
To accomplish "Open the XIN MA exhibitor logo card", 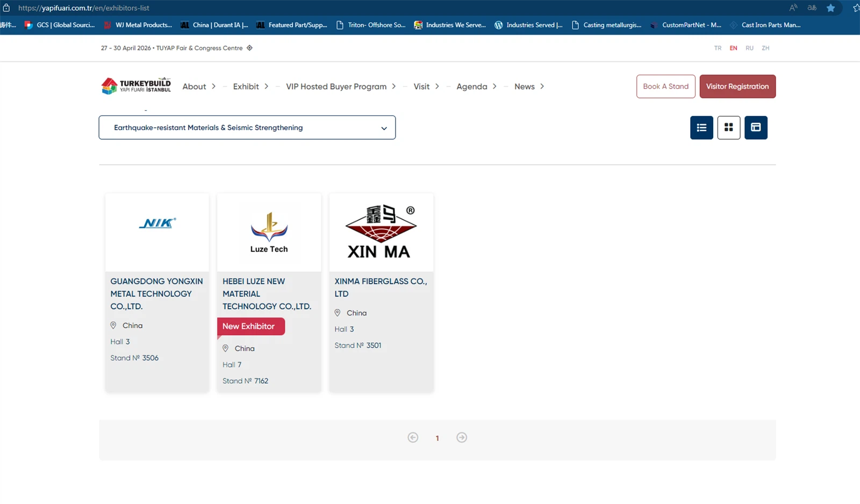I will [381, 232].
